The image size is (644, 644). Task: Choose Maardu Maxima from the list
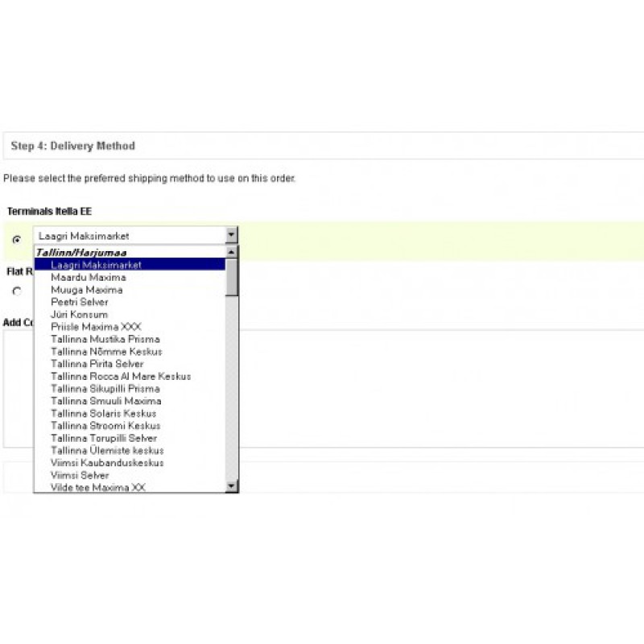point(130,277)
